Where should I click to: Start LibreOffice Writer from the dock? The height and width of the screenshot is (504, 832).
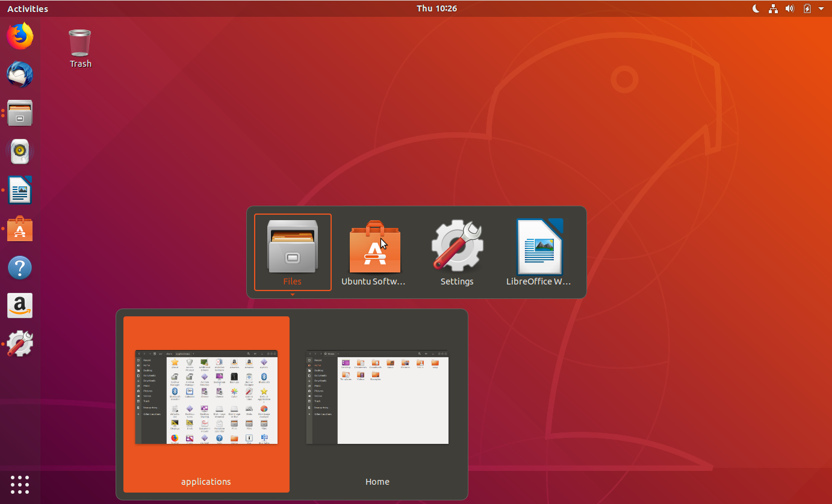20,190
